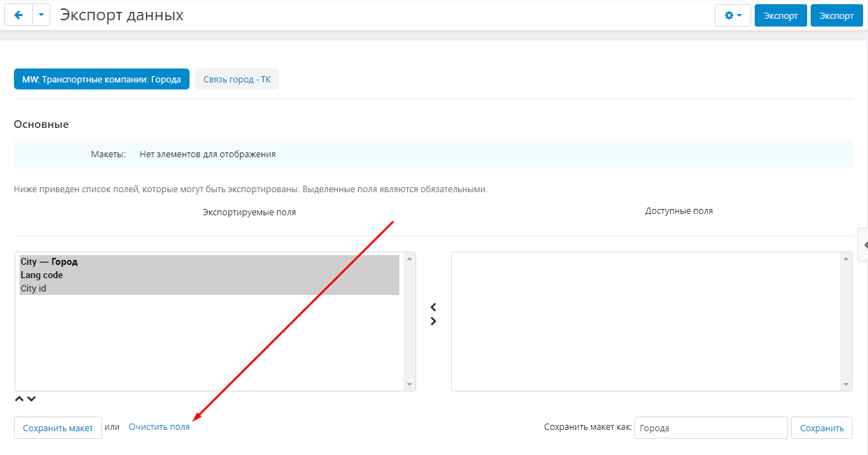Click the exported fields list scroll-down arrow
This screenshot has width=868, height=455.
coord(409,384)
